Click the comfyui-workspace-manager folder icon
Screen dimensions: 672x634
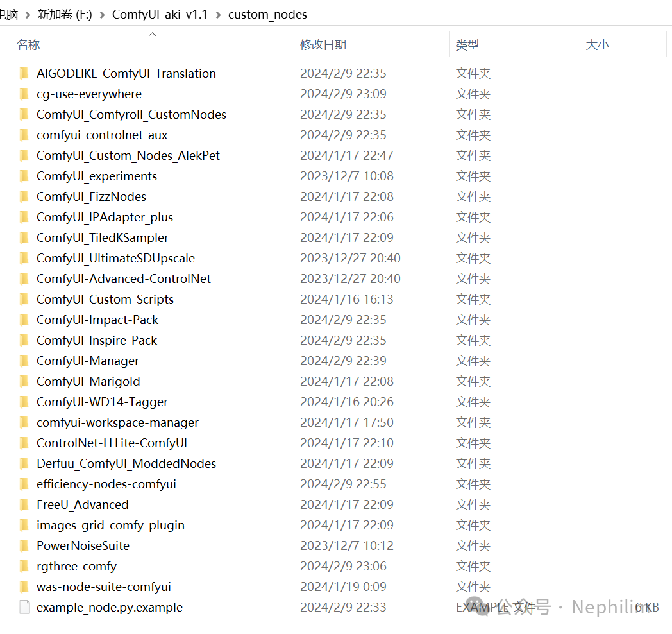24,423
